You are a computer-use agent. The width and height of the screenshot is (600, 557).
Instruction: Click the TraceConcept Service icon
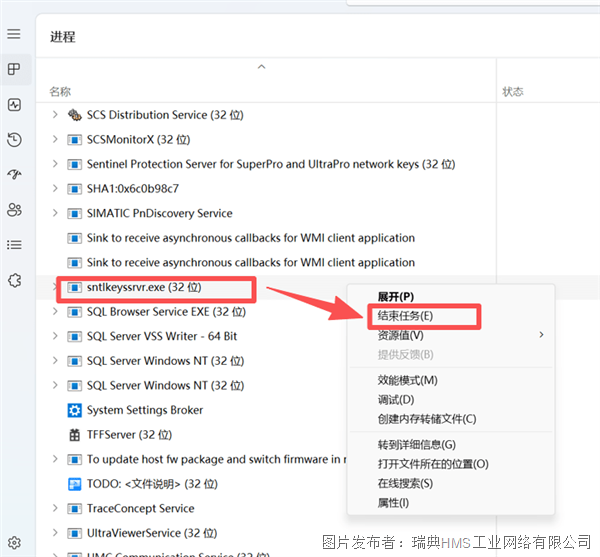75,509
